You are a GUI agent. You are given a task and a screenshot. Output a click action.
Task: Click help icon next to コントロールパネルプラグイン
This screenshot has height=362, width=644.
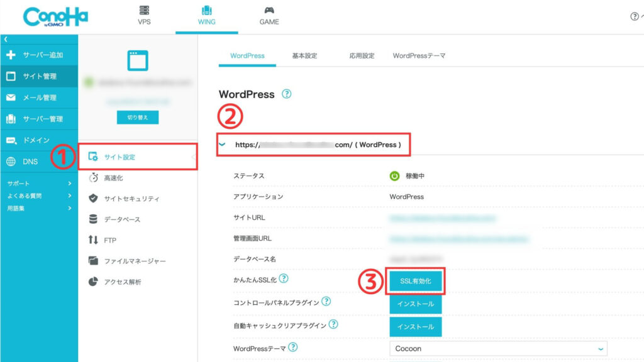point(326,302)
